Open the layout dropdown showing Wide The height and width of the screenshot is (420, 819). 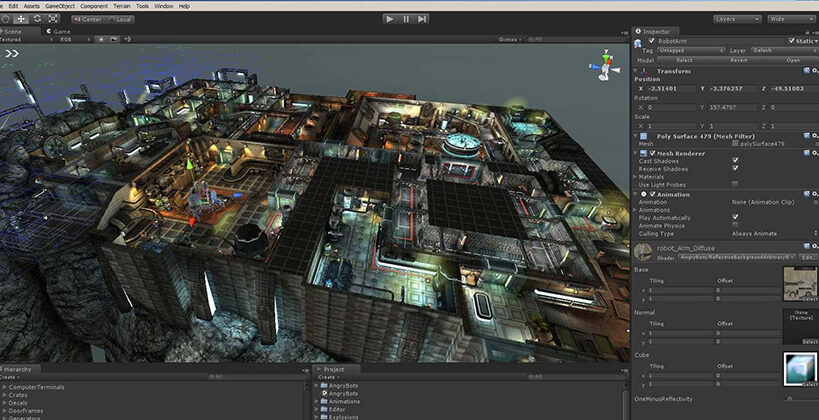click(791, 19)
